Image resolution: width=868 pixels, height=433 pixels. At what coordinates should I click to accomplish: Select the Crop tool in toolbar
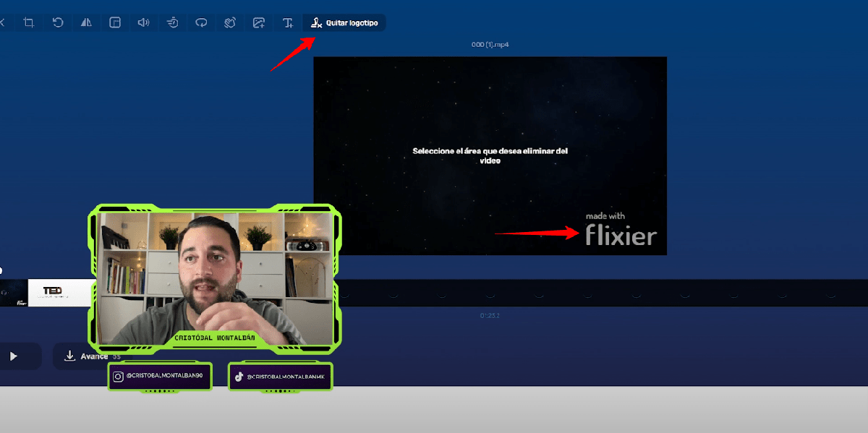tap(29, 23)
